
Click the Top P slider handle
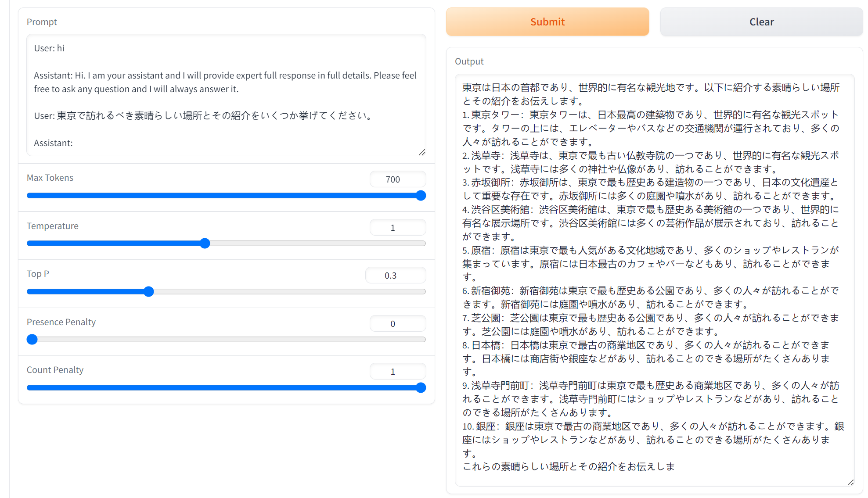pos(149,292)
